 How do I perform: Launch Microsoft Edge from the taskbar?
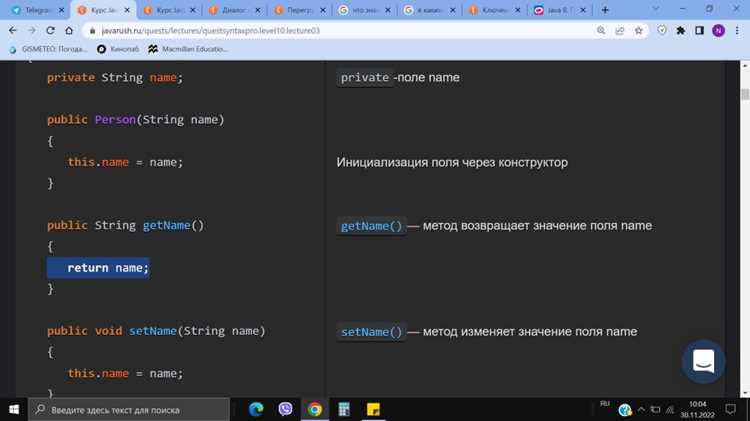tap(256, 410)
